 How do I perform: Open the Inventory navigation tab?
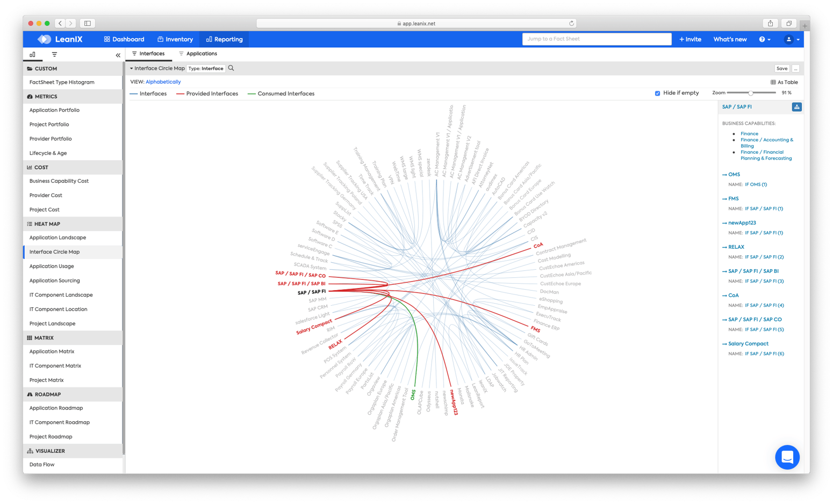click(x=175, y=39)
